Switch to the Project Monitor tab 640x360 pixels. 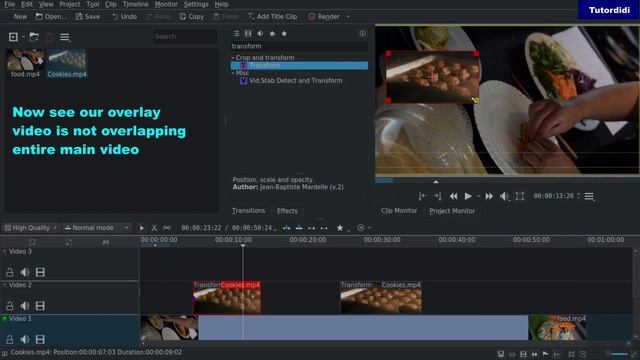[452, 211]
